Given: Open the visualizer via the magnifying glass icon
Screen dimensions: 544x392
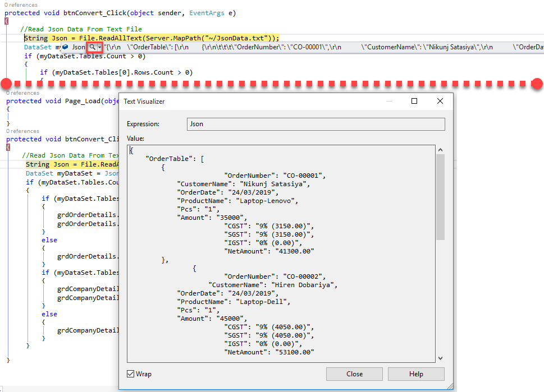Looking at the screenshot, I should 93,48.
